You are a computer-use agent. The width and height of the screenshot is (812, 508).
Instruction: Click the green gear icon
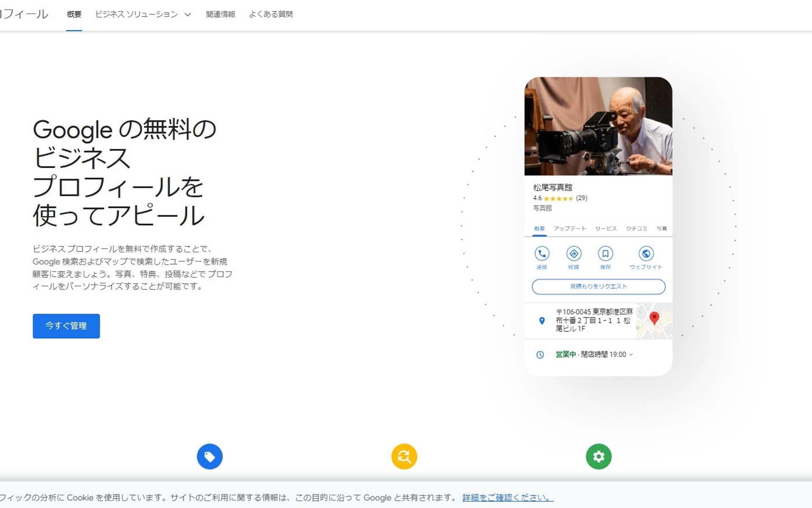598,456
